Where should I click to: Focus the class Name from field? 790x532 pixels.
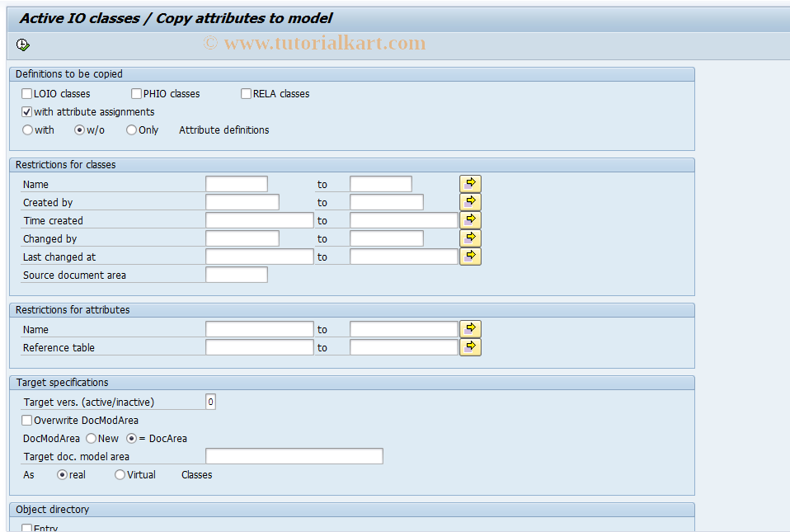(237, 184)
